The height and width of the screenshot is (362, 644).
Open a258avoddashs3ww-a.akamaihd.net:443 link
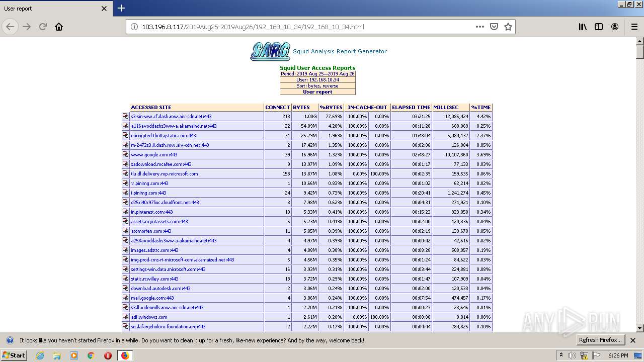click(x=174, y=241)
